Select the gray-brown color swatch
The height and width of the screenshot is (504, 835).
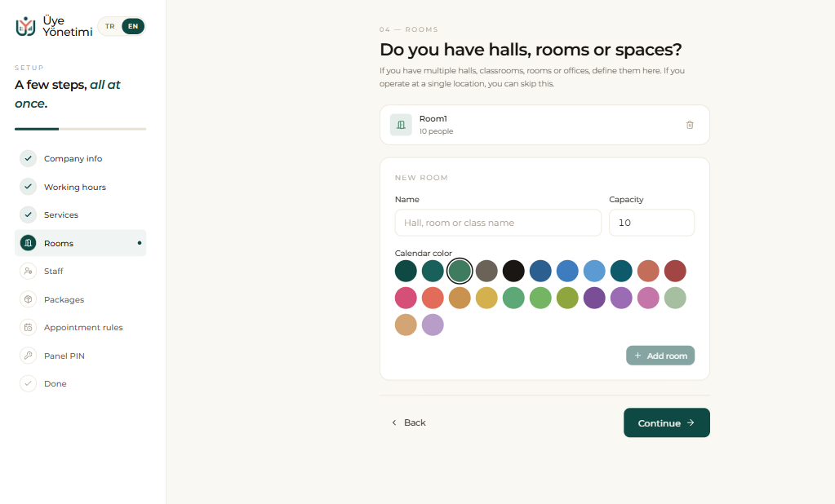[x=486, y=271]
